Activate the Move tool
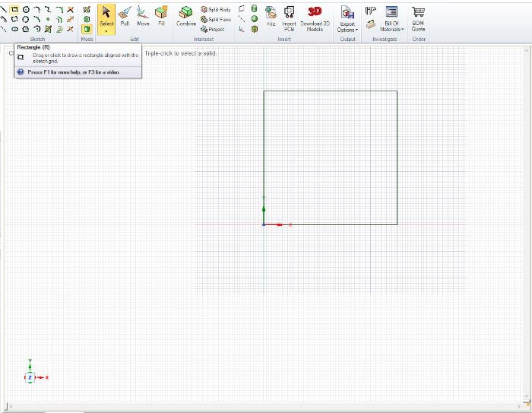The image size is (532, 413). (143, 16)
